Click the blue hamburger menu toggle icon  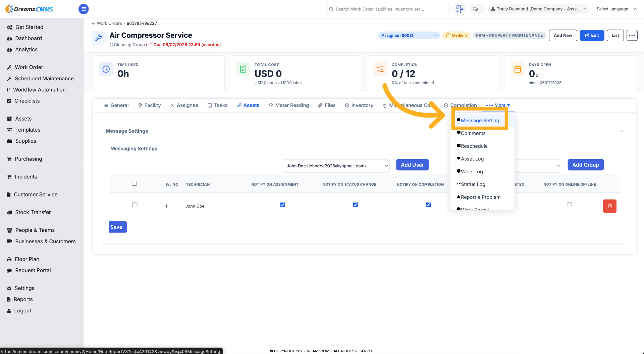point(84,9)
